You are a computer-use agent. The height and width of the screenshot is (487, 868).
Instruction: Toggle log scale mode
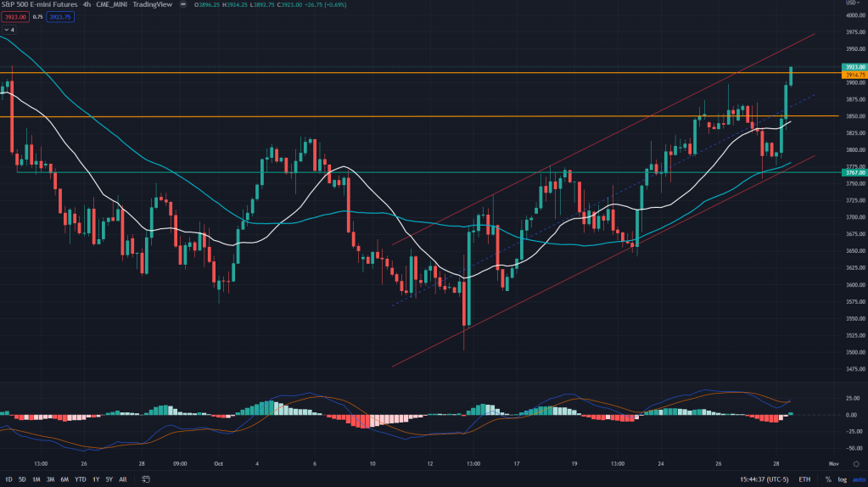pos(841,479)
